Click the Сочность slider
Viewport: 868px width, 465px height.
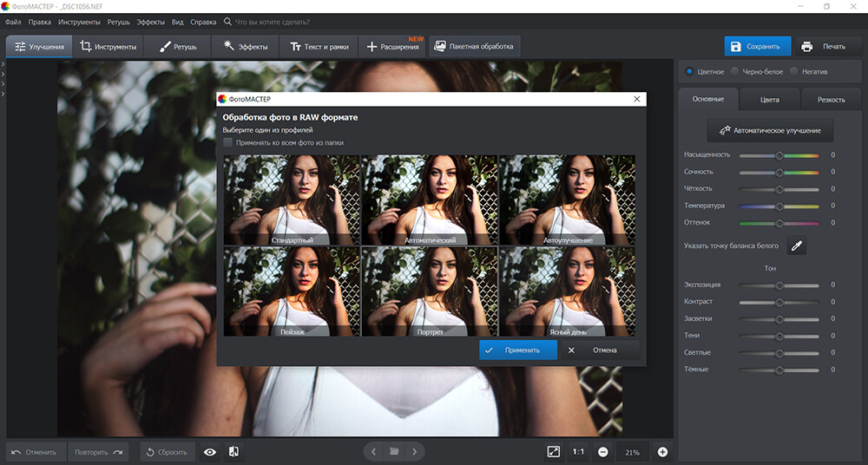[779, 173]
